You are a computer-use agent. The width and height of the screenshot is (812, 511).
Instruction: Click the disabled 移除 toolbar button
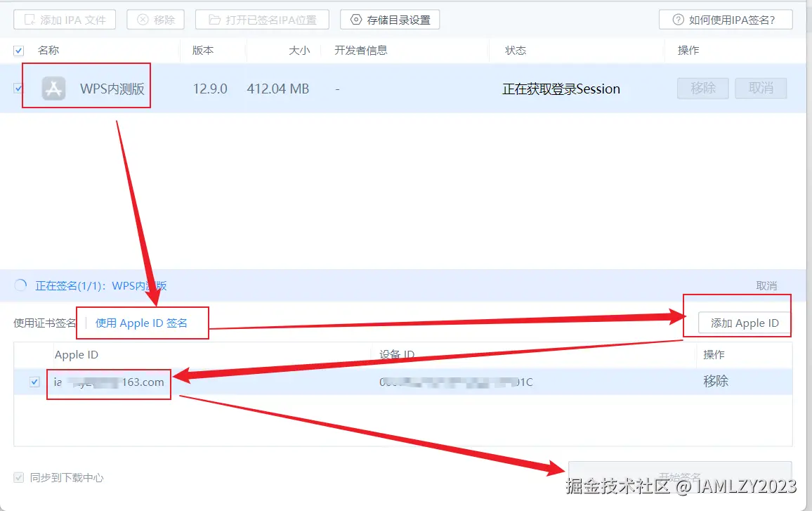pos(155,20)
